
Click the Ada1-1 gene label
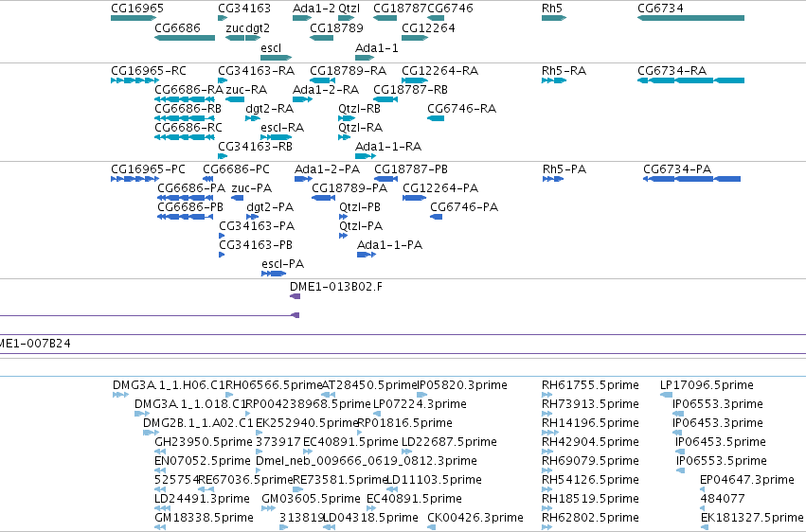tap(377, 47)
